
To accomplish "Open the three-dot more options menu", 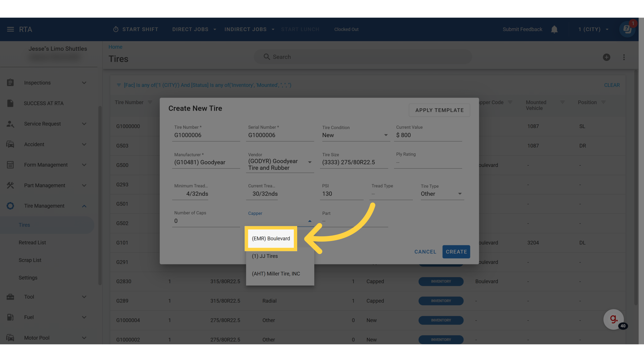I will [x=624, y=57].
